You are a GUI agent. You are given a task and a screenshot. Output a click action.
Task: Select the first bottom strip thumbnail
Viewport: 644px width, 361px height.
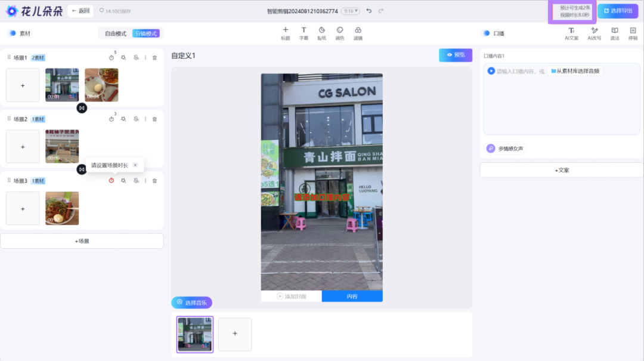tap(194, 334)
